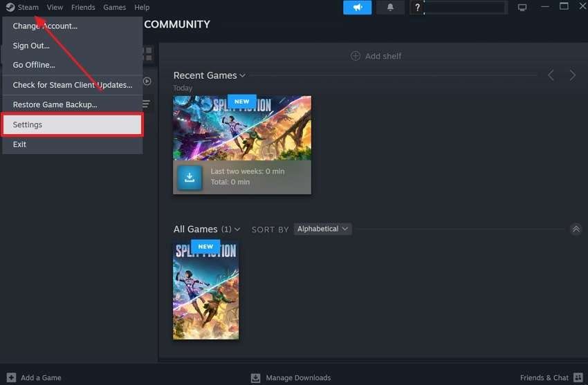Click 'Total: 0 min' text
Screen dimensions: 588x385
pos(230,182)
